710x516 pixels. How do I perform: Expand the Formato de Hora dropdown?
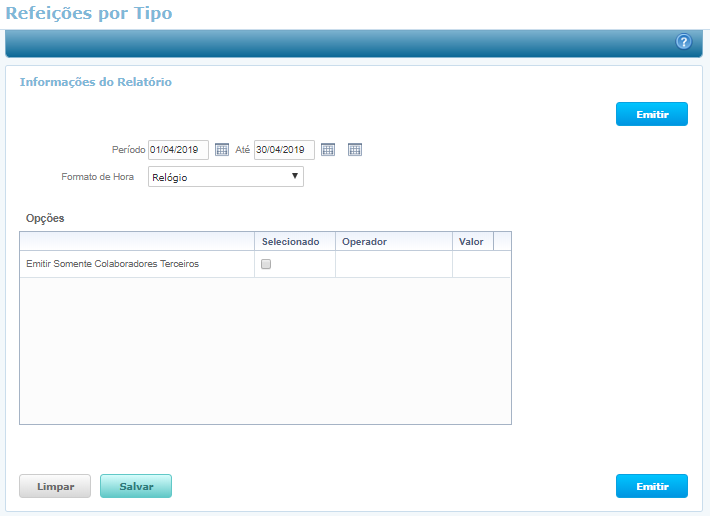225,177
